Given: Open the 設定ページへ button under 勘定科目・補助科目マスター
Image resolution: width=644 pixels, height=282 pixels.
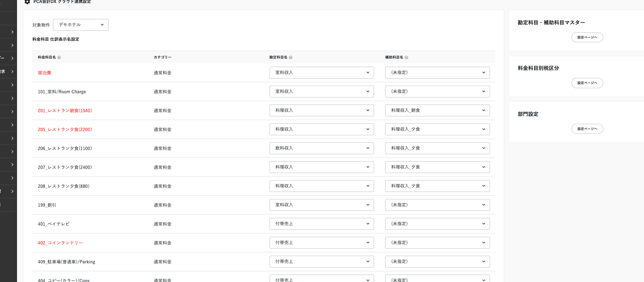Looking at the screenshot, I should (x=587, y=37).
